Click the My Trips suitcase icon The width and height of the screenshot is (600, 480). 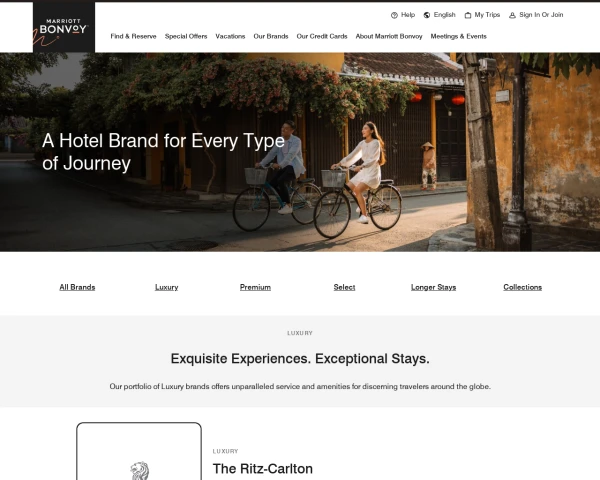point(468,15)
